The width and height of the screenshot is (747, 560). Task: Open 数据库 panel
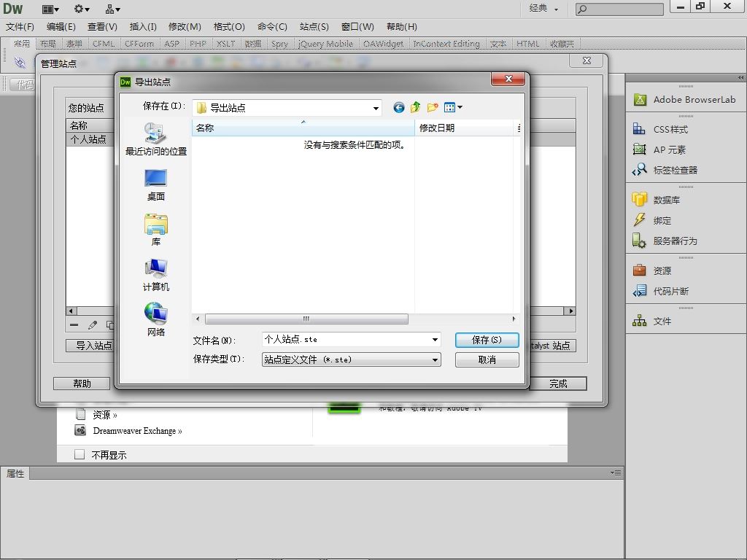pos(656,200)
